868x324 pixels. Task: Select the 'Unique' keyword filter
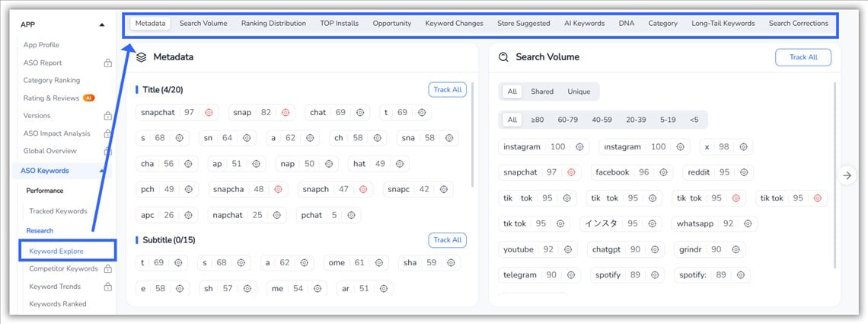pyautogui.click(x=579, y=91)
